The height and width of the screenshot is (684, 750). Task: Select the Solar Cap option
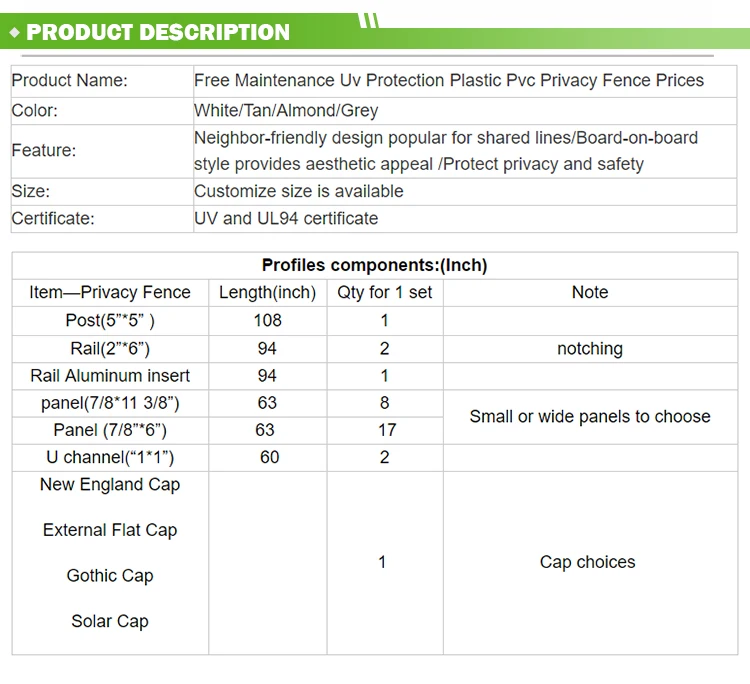(x=110, y=621)
